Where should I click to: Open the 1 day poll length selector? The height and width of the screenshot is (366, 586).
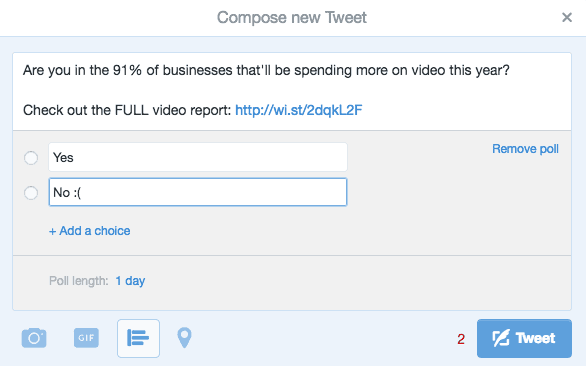click(130, 281)
